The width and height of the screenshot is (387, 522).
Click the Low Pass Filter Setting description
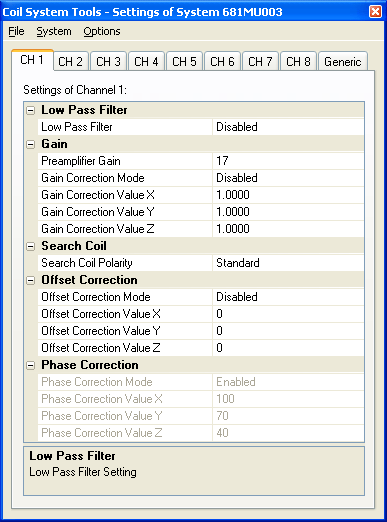tap(83, 472)
